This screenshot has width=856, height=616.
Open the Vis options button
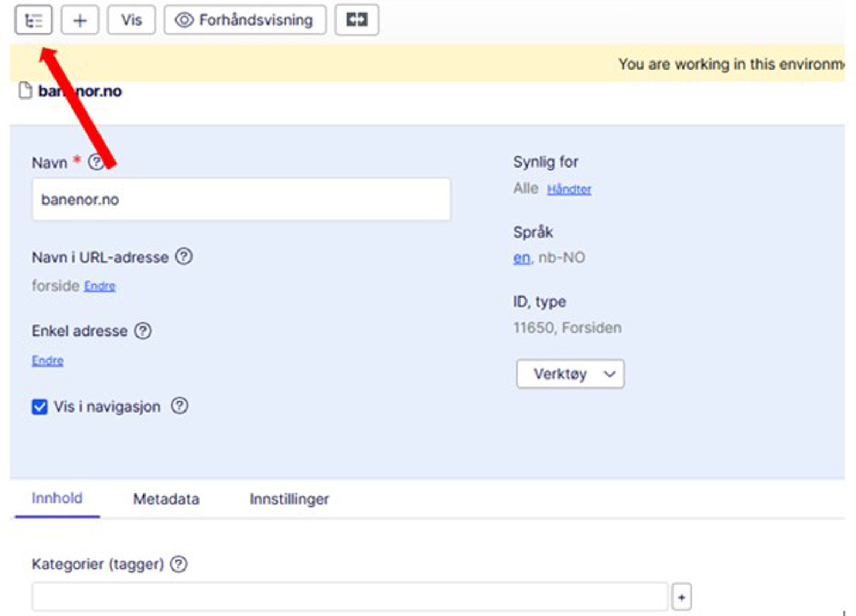pos(131,20)
